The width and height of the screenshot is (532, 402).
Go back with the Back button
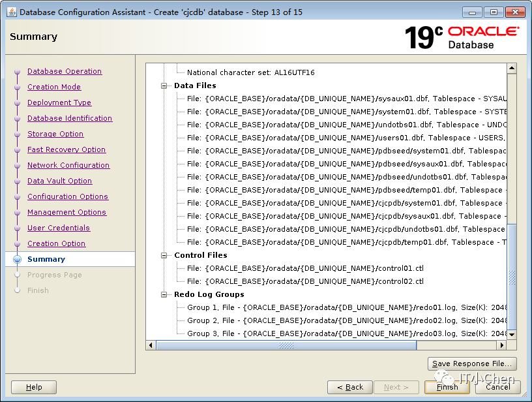pyautogui.click(x=350, y=387)
